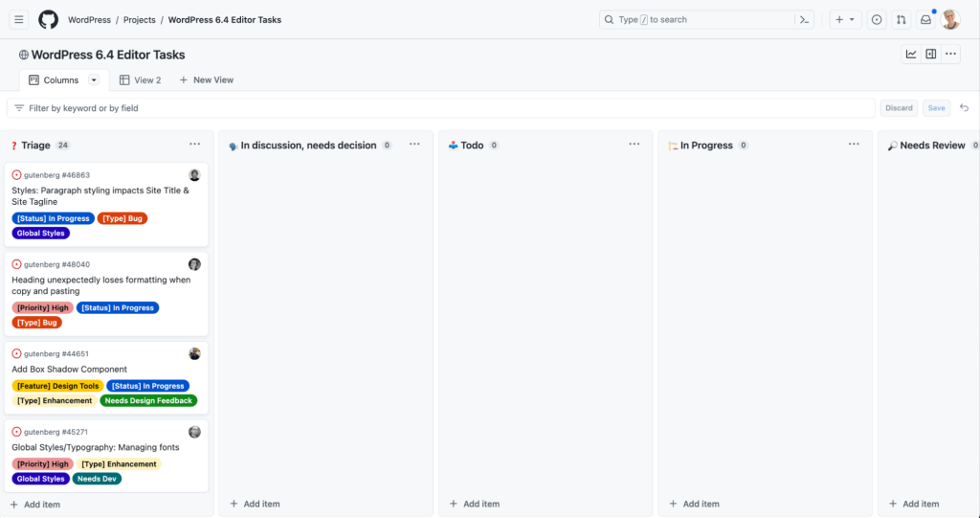Click the Discard button
This screenshot has height=518, width=980.
pyautogui.click(x=899, y=107)
